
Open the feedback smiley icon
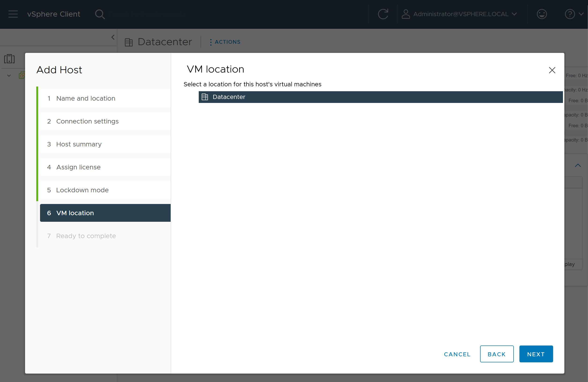542,14
